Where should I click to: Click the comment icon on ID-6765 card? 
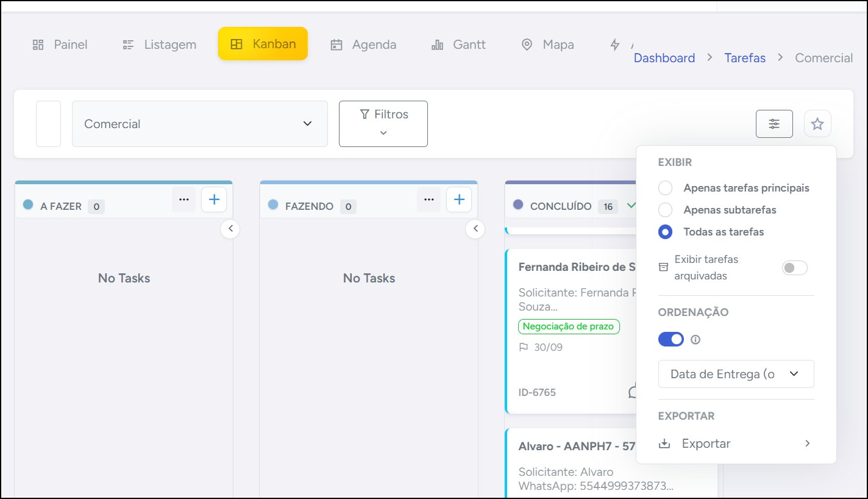click(x=633, y=392)
